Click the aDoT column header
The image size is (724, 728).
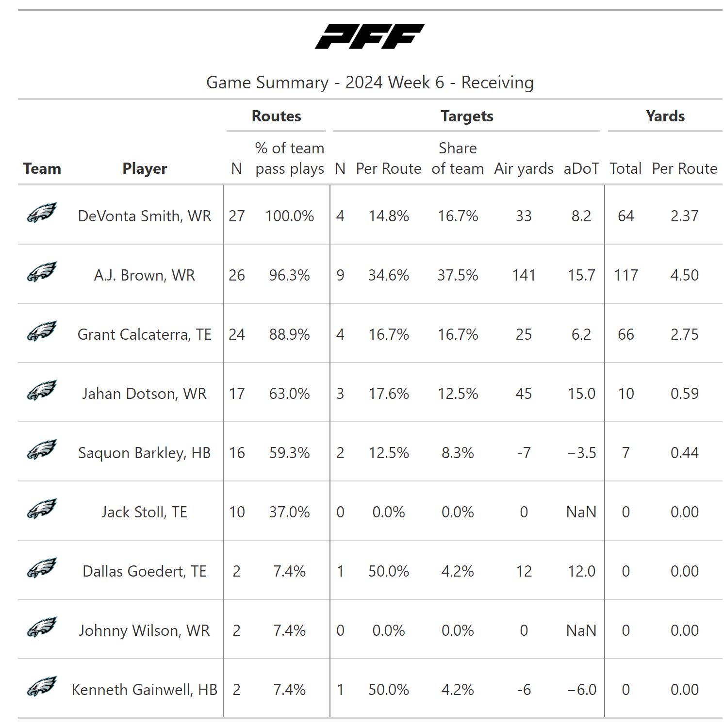pos(581,169)
